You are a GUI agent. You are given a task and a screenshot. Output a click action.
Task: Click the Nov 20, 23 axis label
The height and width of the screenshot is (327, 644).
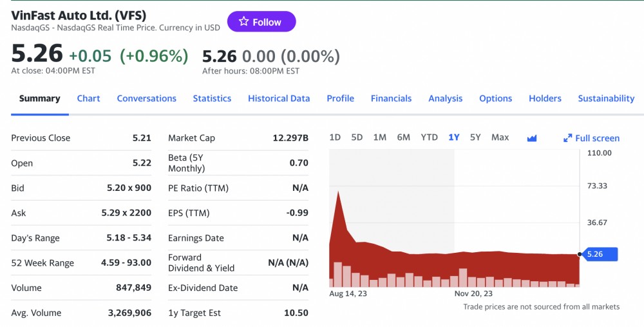coord(473,293)
